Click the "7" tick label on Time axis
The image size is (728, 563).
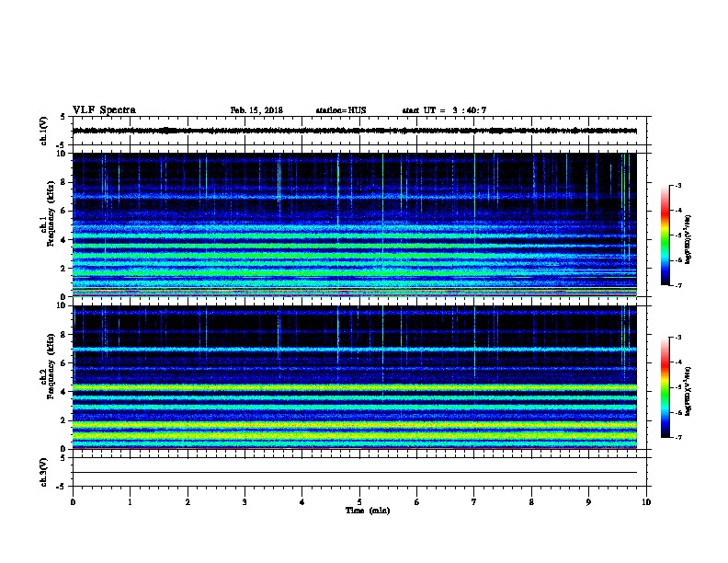tap(474, 502)
